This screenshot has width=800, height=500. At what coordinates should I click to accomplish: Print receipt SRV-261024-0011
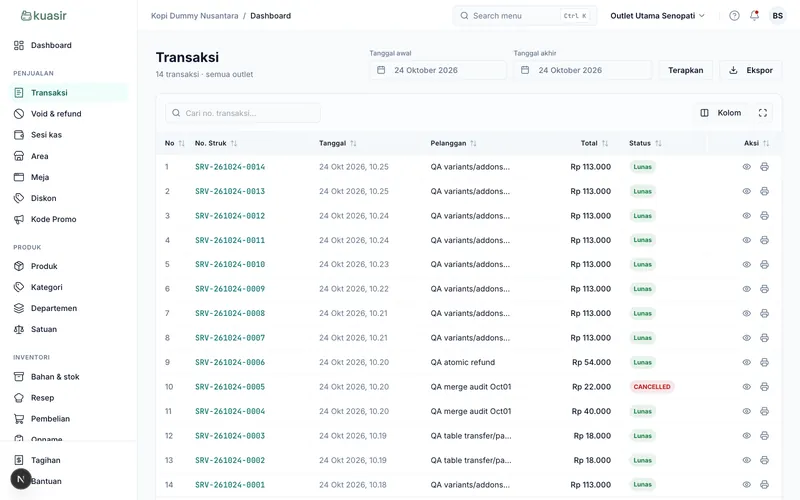coord(764,240)
